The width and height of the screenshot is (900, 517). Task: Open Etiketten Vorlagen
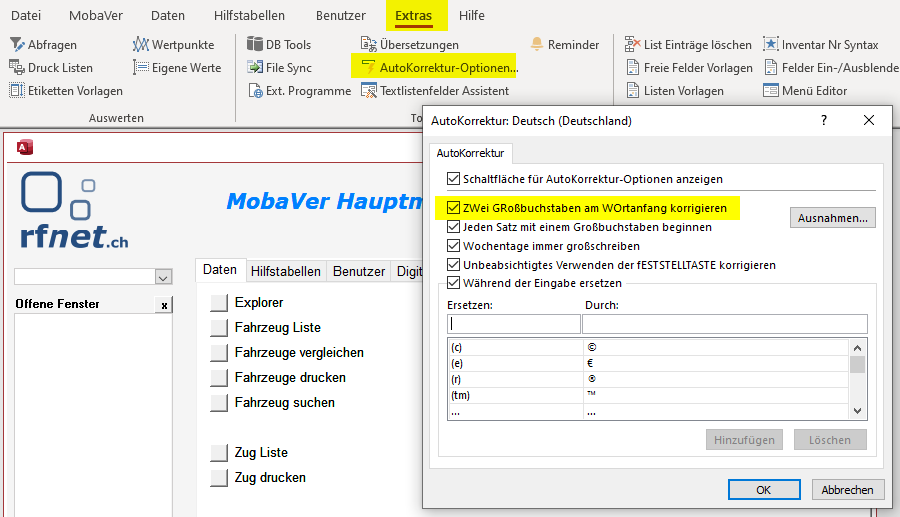point(66,91)
